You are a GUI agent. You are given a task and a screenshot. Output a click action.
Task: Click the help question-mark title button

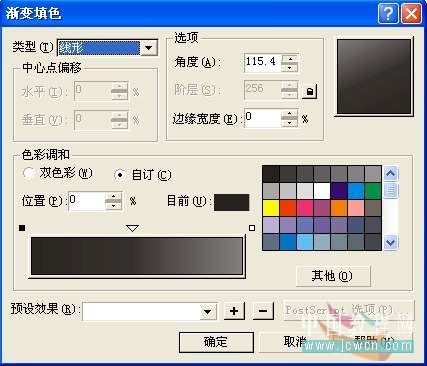click(x=388, y=13)
